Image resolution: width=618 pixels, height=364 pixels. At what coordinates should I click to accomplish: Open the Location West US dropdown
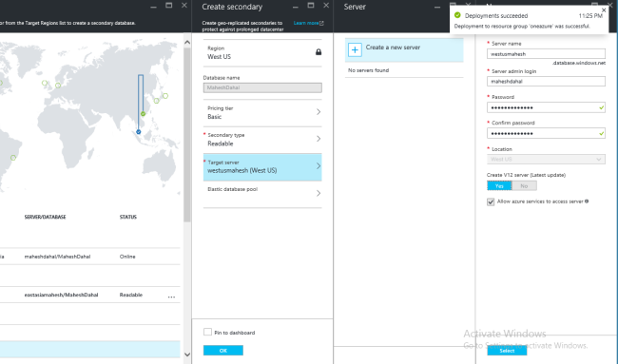(x=546, y=159)
